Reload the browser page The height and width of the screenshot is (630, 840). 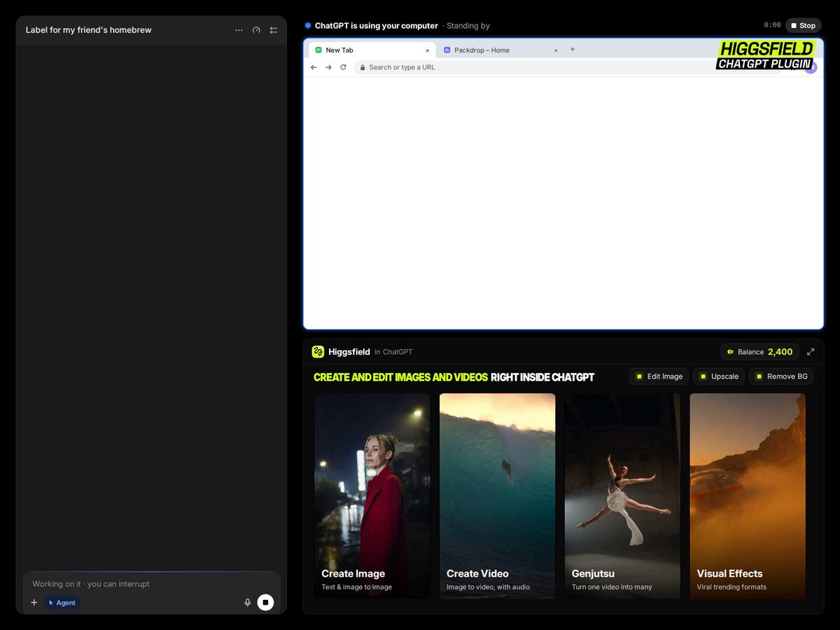343,67
